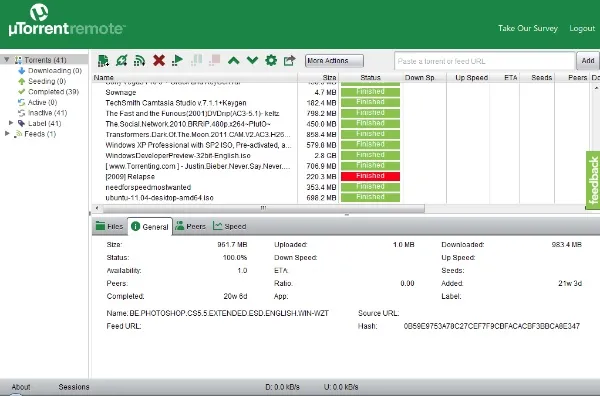Select Torrents (41) in sidebar
The height and width of the screenshot is (396, 600).
[x=45, y=60]
